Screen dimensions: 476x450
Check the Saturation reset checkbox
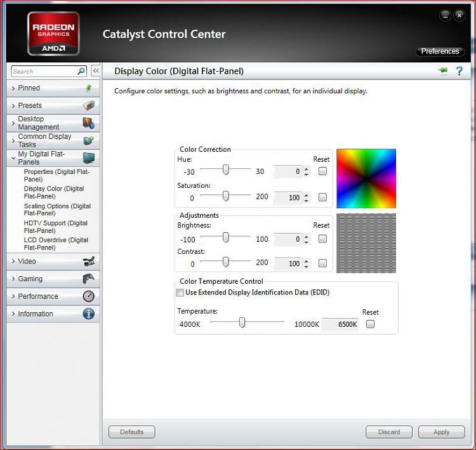[322, 197]
